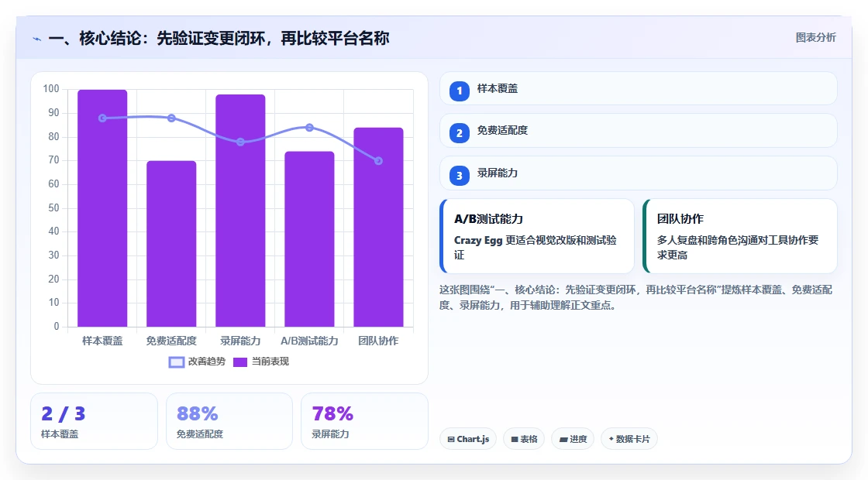Click the 免费适配度 purple bar
The width and height of the screenshot is (868, 480).
tap(171, 243)
